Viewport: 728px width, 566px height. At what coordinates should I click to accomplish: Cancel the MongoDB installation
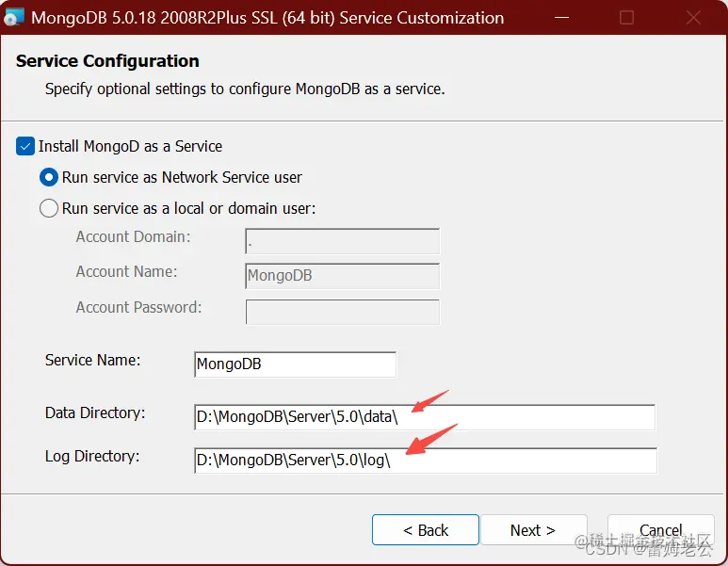661,530
